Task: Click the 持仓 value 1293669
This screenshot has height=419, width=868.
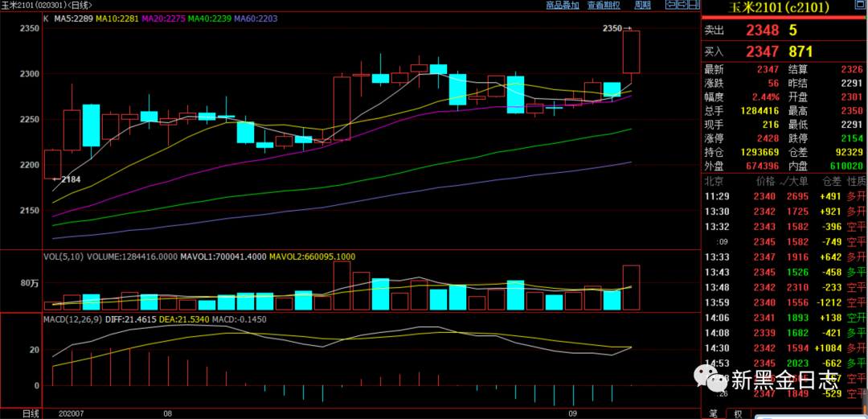Action: [759, 152]
